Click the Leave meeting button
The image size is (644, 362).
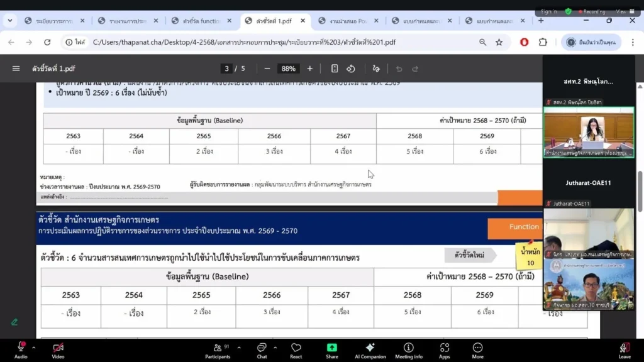(x=624, y=349)
